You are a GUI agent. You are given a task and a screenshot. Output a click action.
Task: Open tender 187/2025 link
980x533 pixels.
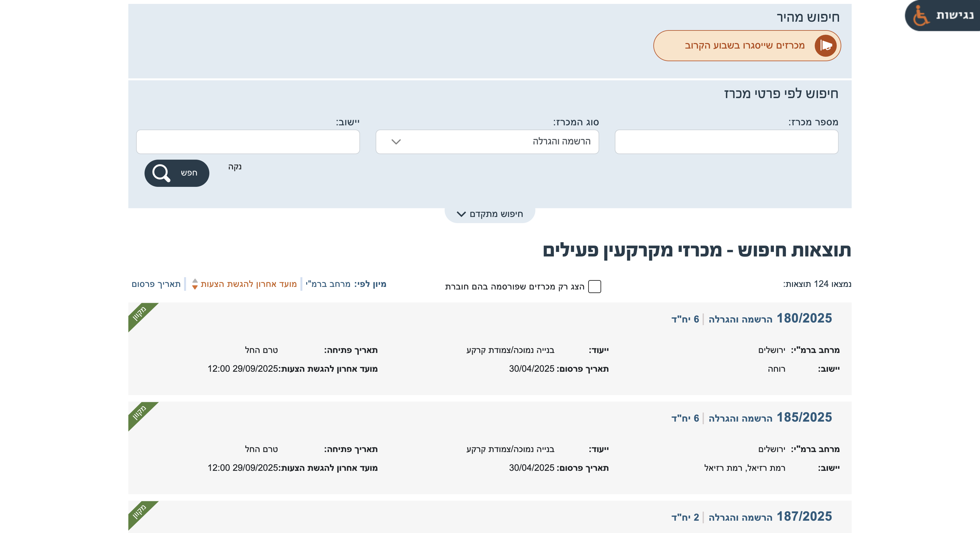[x=804, y=517]
